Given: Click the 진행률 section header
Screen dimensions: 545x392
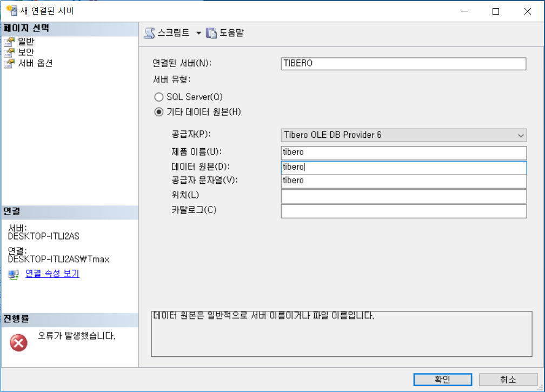Looking at the screenshot, I should [x=70, y=320].
